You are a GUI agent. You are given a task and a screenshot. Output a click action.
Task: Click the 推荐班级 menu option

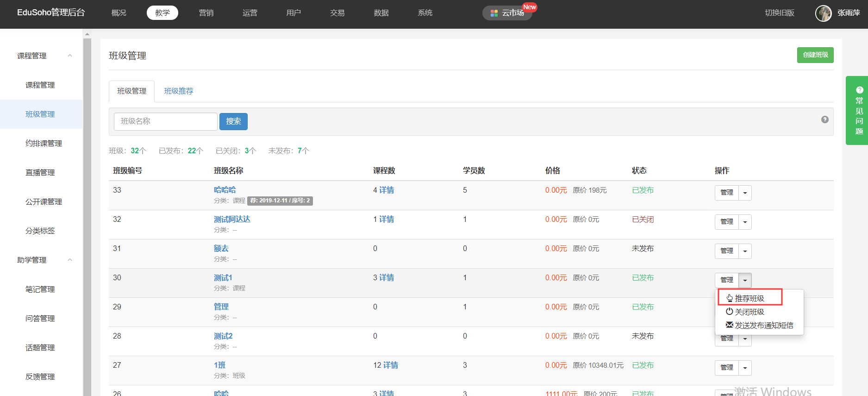coord(749,298)
